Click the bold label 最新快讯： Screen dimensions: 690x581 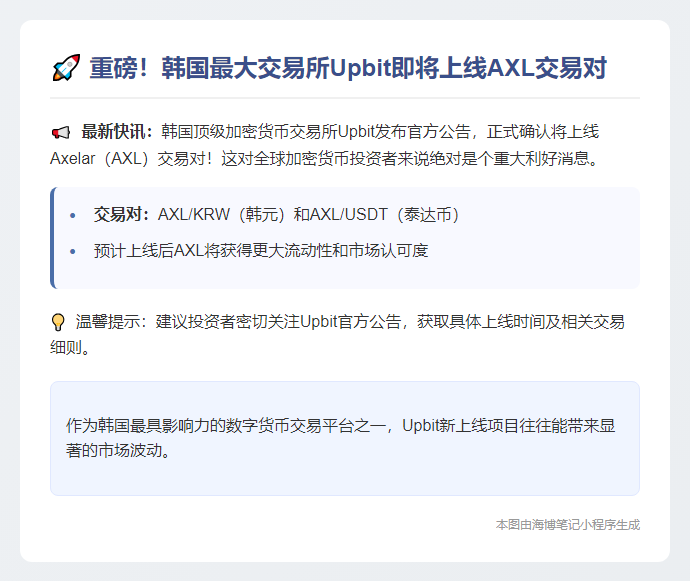pyautogui.click(x=117, y=132)
